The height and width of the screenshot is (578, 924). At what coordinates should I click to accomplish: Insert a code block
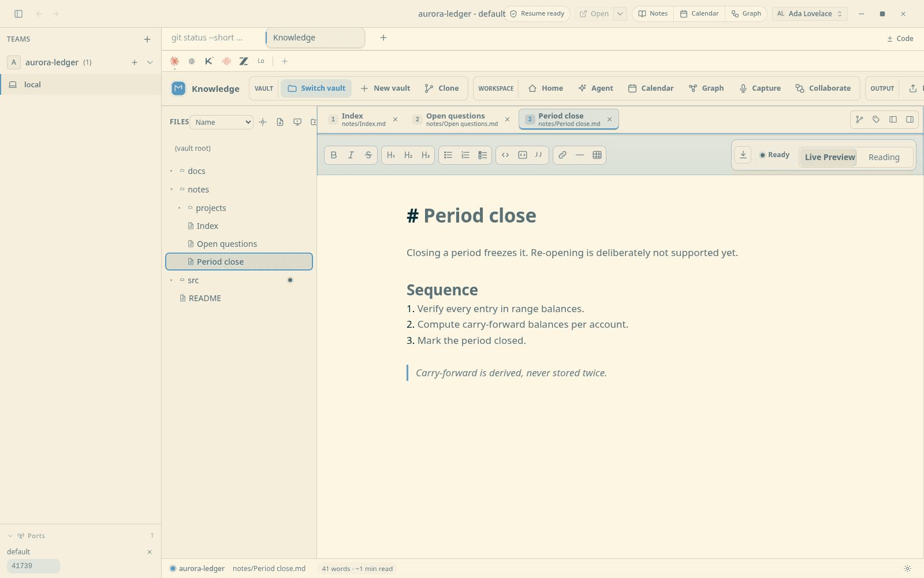pyautogui.click(x=523, y=155)
